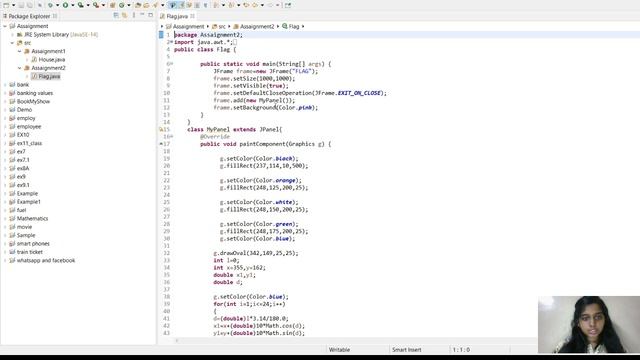
Task: Toggle Link with Editor in Package Explorer
Action: [x=124, y=16]
